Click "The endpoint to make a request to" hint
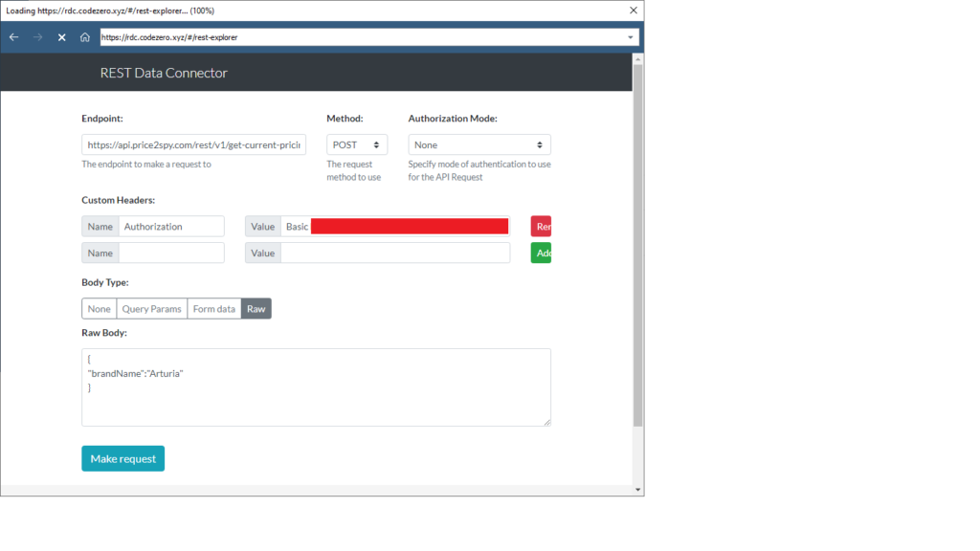 (x=146, y=165)
